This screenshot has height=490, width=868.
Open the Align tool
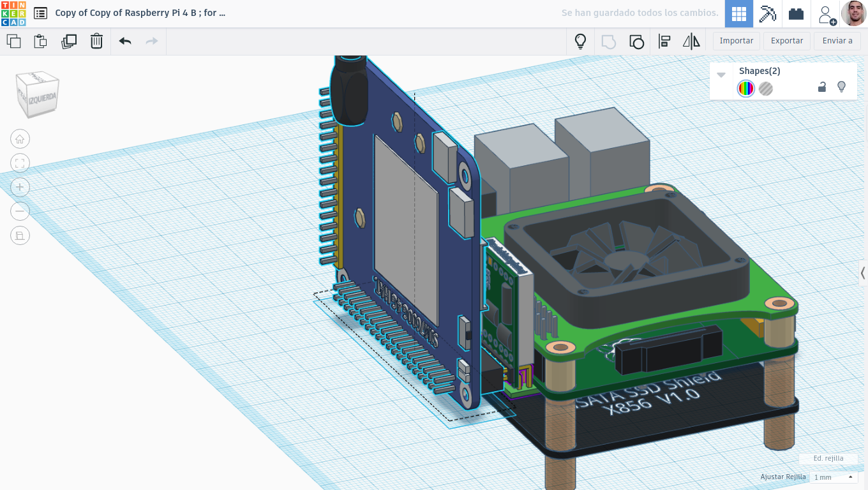(664, 41)
